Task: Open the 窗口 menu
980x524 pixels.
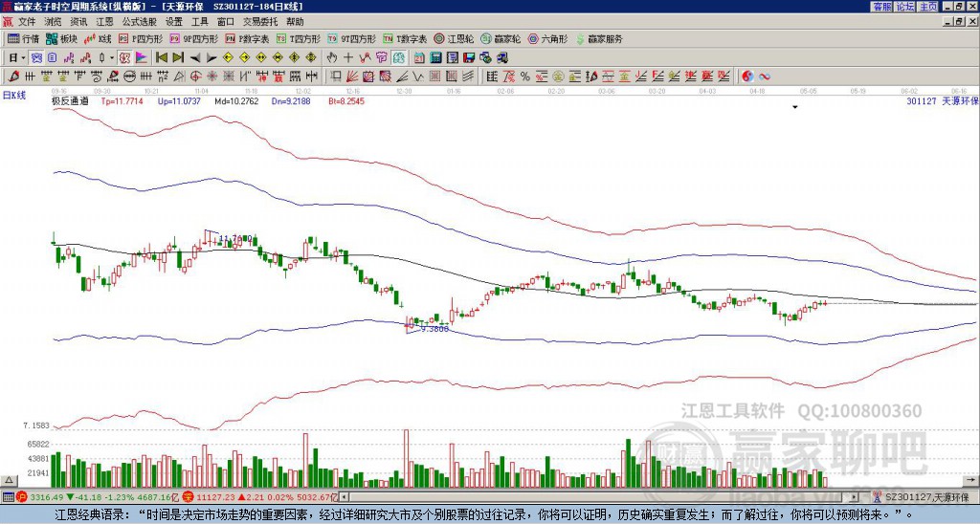Action: click(226, 22)
